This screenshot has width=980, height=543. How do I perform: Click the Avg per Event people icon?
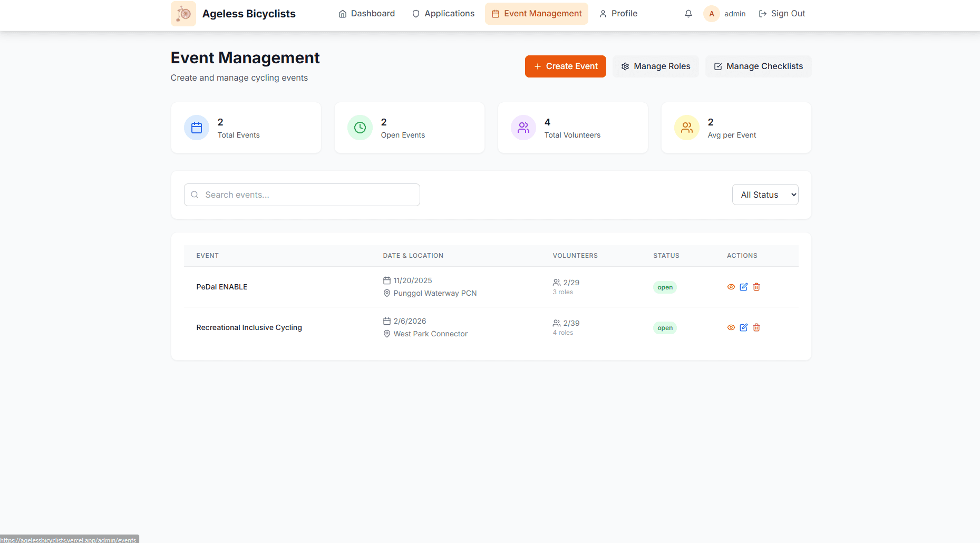coord(687,128)
